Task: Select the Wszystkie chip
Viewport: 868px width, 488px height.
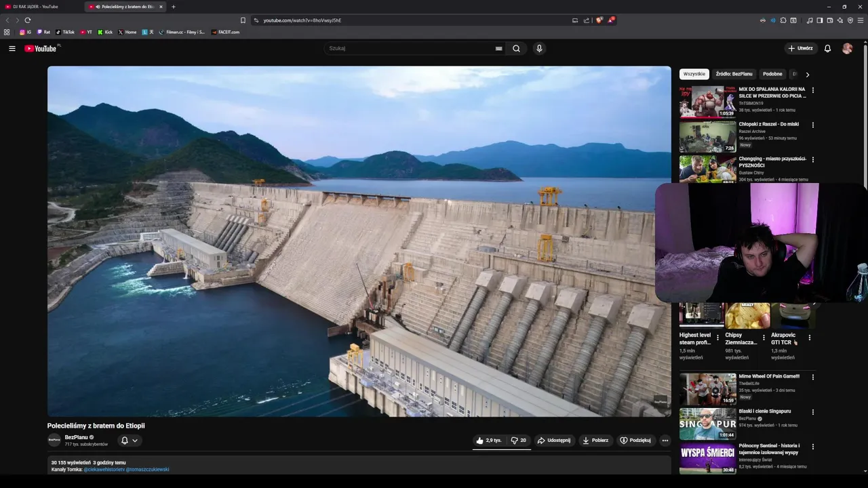Action: 694,74
